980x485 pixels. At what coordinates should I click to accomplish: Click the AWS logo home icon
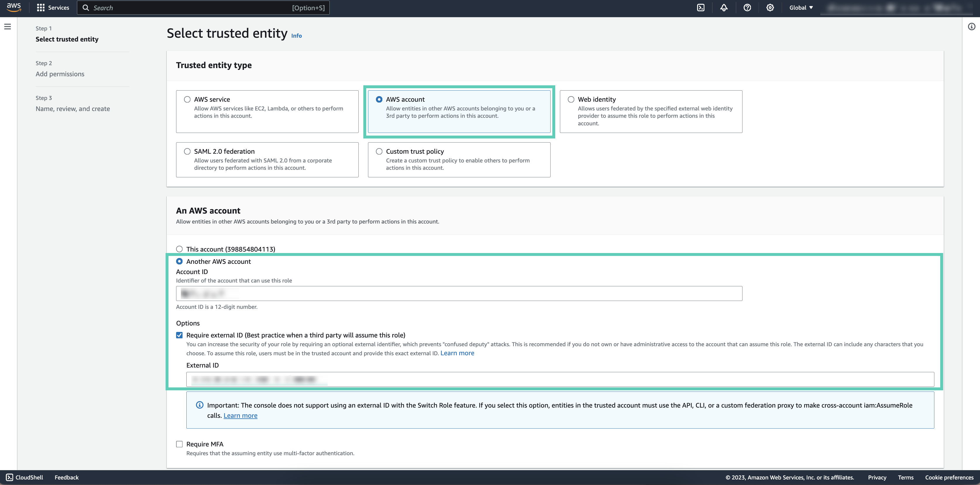tap(14, 7)
